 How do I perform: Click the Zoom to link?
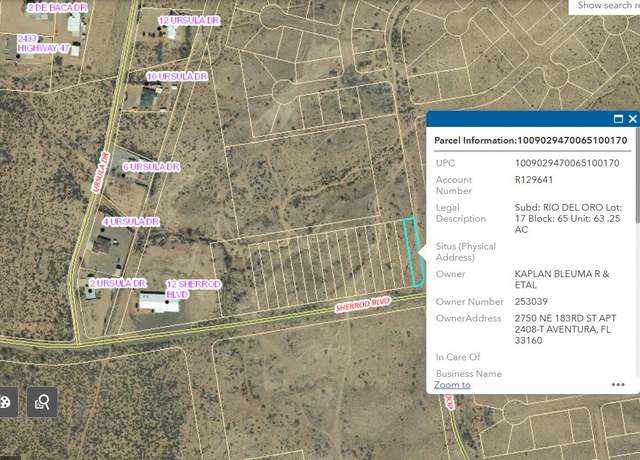(452, 384)
